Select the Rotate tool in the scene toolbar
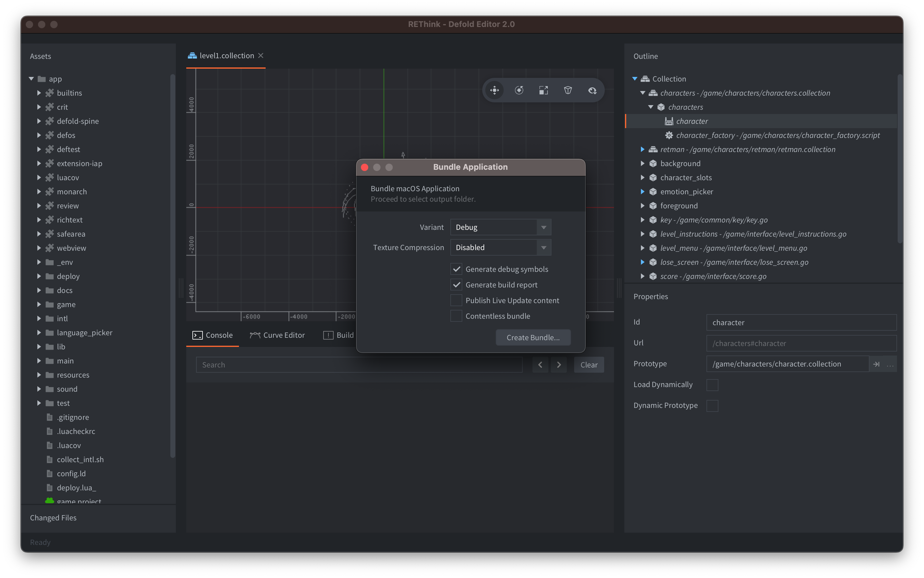 tap(519, 90)
